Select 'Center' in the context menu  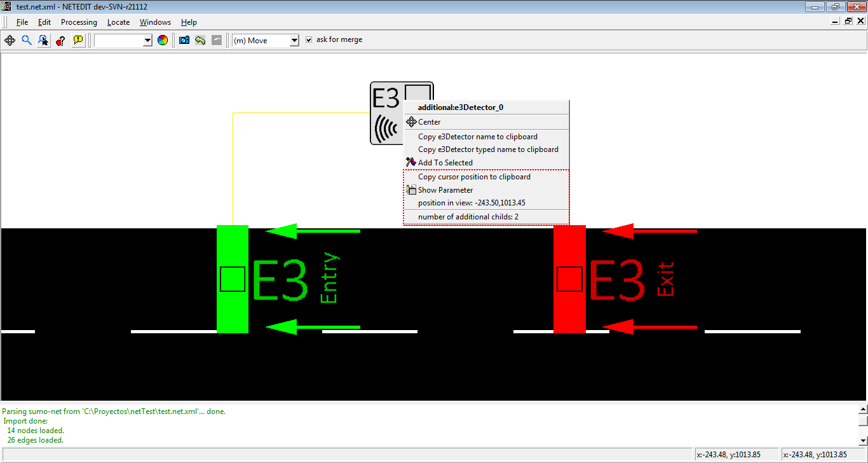(429, 122)
